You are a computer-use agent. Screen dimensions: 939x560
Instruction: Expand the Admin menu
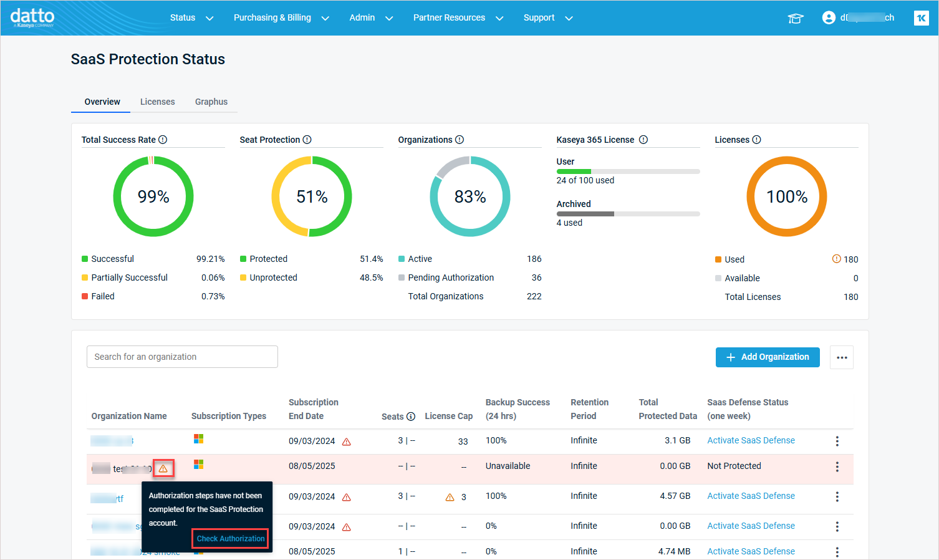(x=371, y=17)
